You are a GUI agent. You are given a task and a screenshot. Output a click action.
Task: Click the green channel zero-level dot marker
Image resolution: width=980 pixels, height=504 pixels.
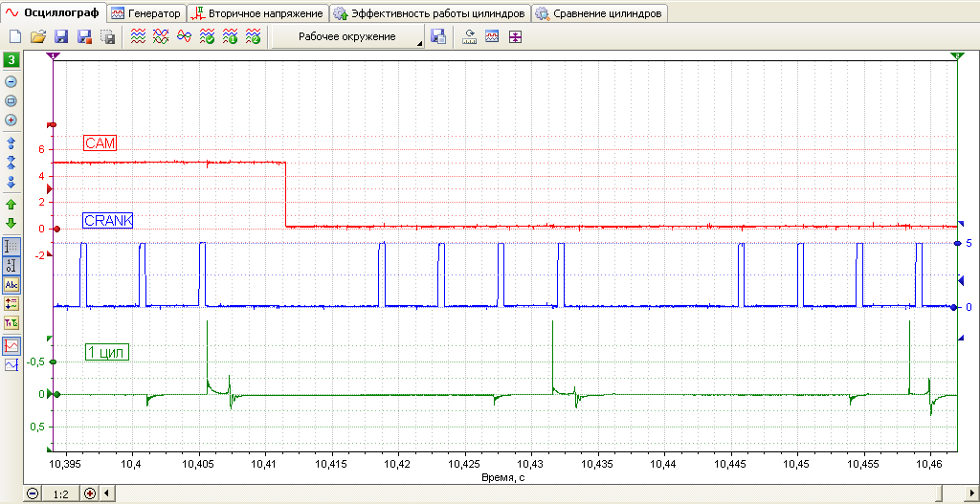pos(56,394)
